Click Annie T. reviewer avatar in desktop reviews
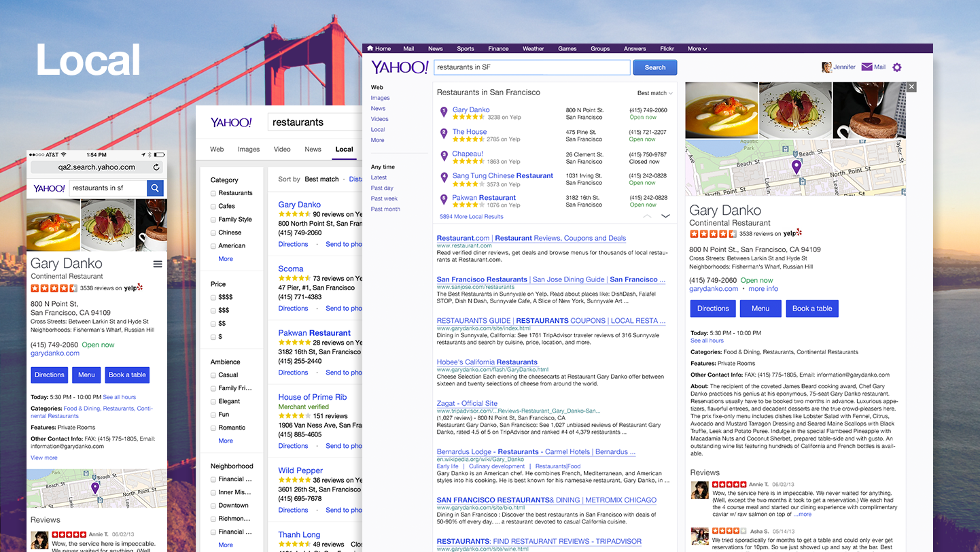The height and width of the screenshot is (552, 980). point(700,490)
